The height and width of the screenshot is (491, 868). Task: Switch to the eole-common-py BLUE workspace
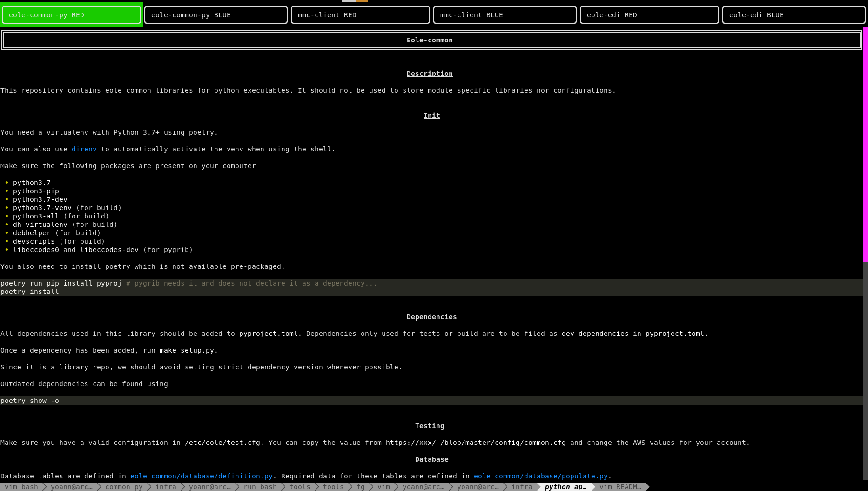click(215, 15)
